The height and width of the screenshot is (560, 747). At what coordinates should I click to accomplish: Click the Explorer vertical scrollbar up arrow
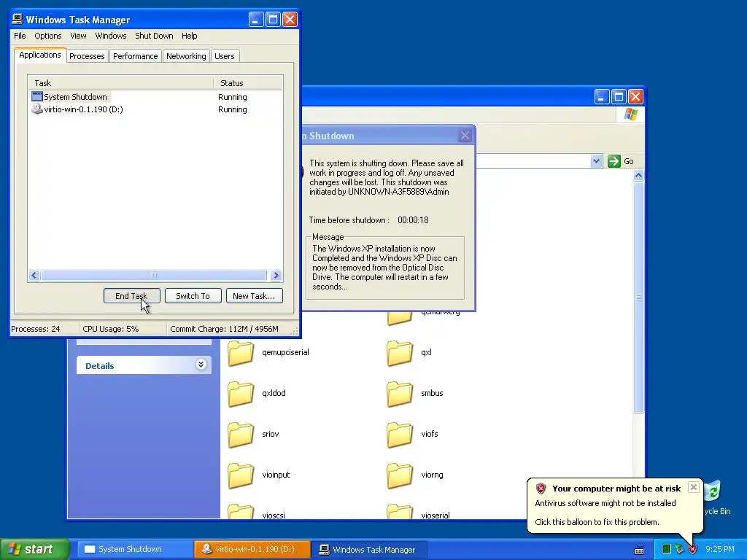638,175
